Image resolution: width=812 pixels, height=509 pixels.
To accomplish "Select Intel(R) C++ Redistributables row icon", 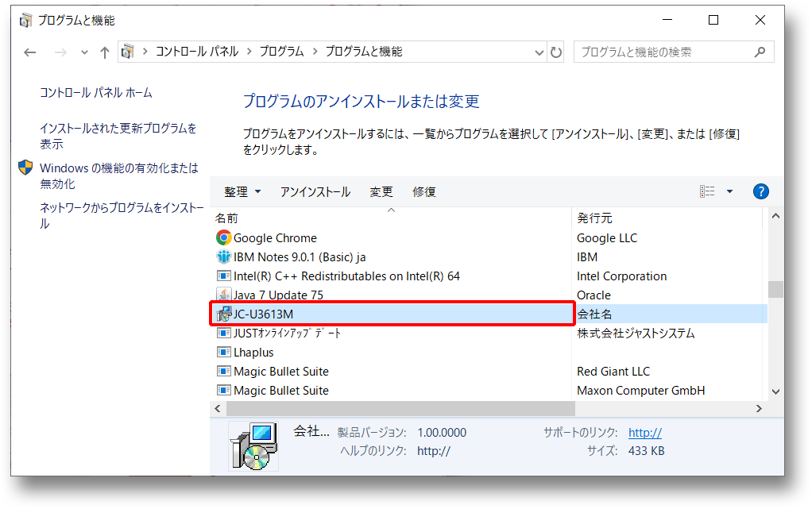I will (x=224, y=276).
